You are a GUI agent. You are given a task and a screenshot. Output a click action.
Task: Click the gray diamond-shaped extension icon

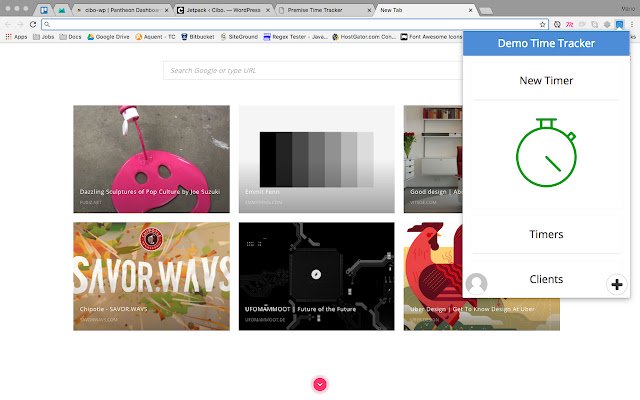tap(607, 24)
